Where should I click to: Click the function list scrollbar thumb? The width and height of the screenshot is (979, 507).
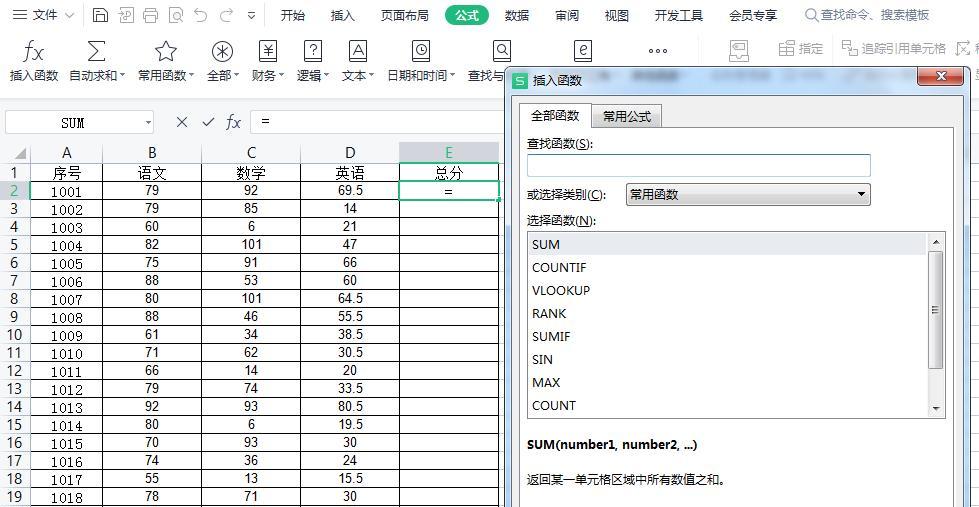point(936,310)
